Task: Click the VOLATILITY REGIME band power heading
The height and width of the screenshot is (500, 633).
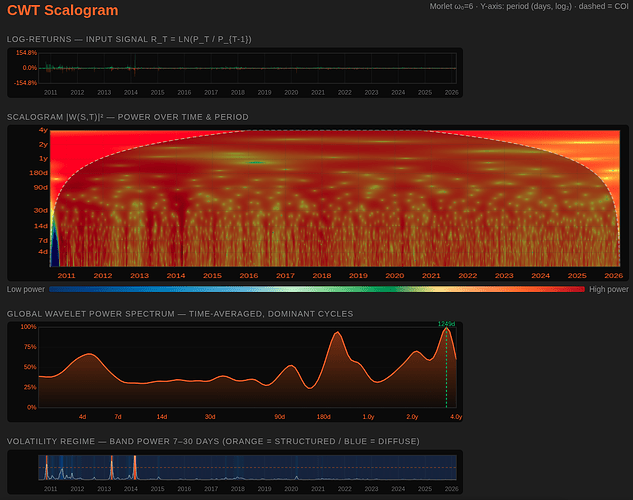Action: 213,441
